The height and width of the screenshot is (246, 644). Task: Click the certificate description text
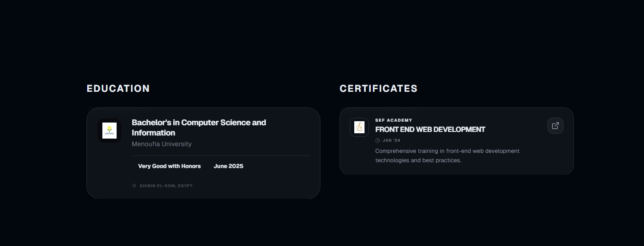447,156
